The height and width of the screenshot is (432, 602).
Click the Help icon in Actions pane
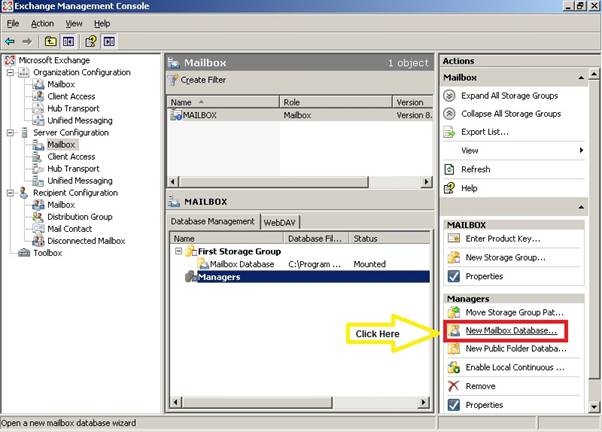(x=449, y=188)
